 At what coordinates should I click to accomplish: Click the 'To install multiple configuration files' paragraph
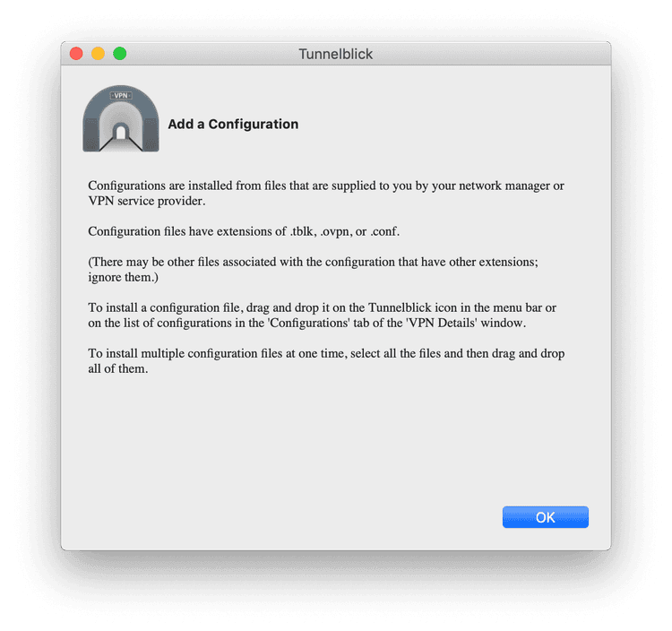(x=326, y=361)
